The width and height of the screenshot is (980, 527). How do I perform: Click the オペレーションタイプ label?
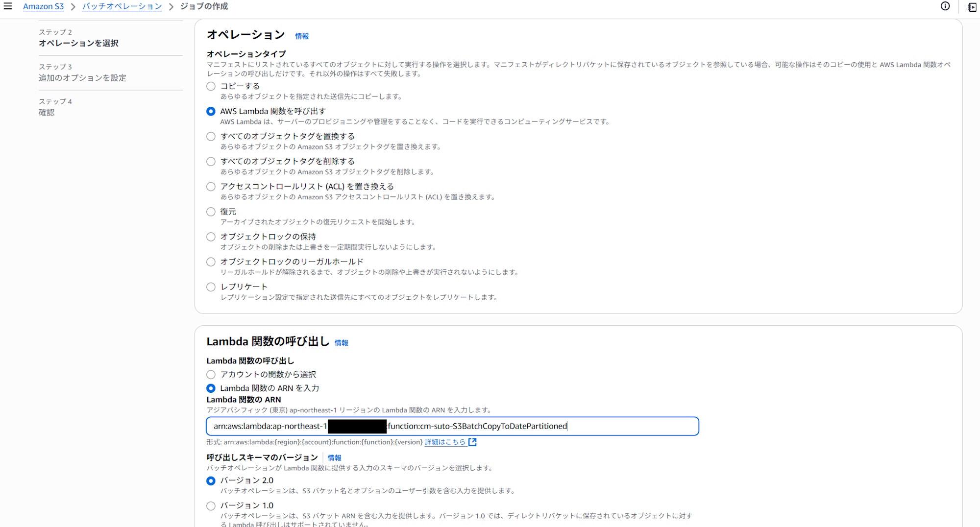246,54
